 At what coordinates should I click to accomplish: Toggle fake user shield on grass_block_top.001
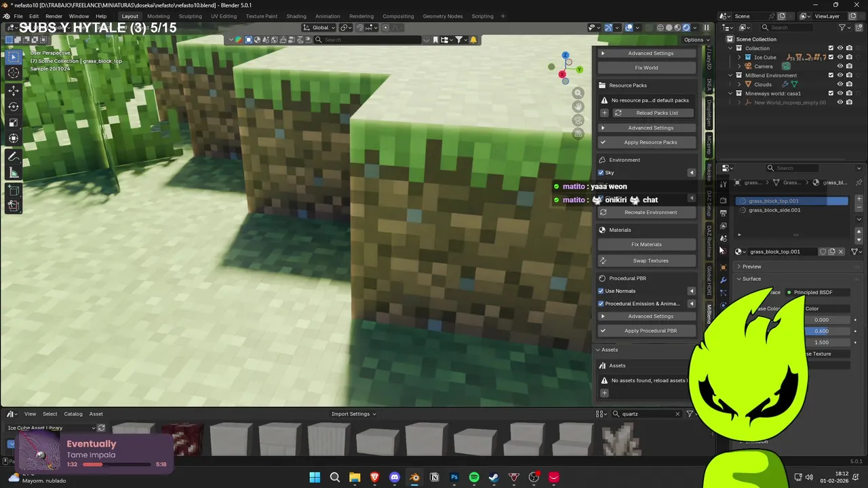click(x=823, y=251)
